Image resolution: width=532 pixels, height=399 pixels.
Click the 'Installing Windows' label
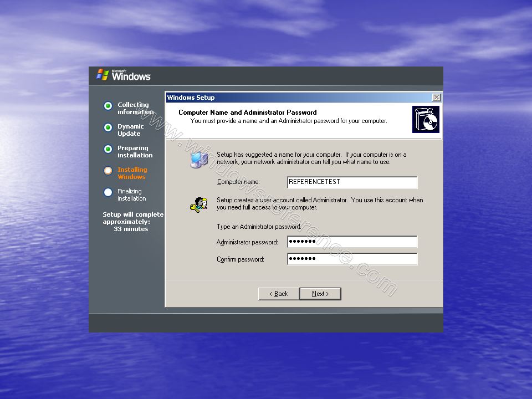click(132, 173)
